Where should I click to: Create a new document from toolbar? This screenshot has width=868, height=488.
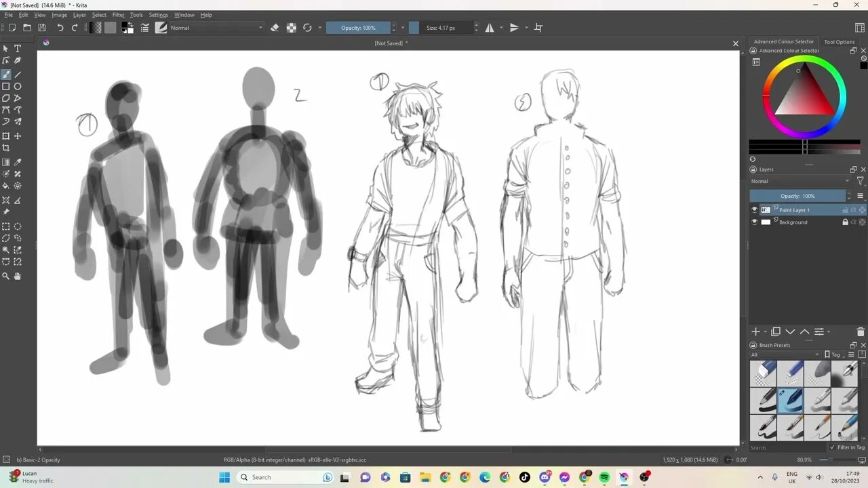pyautogui.click(x=12, y=28)
